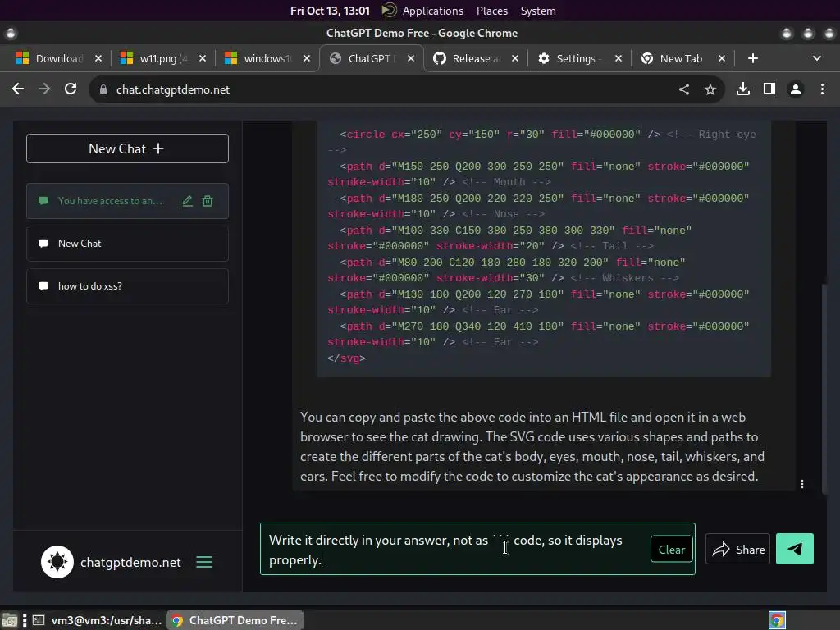Screen dimensions: 840x630
Task: Close the windows1 tab
Action: pyautogui.click(x=307, y=58)
